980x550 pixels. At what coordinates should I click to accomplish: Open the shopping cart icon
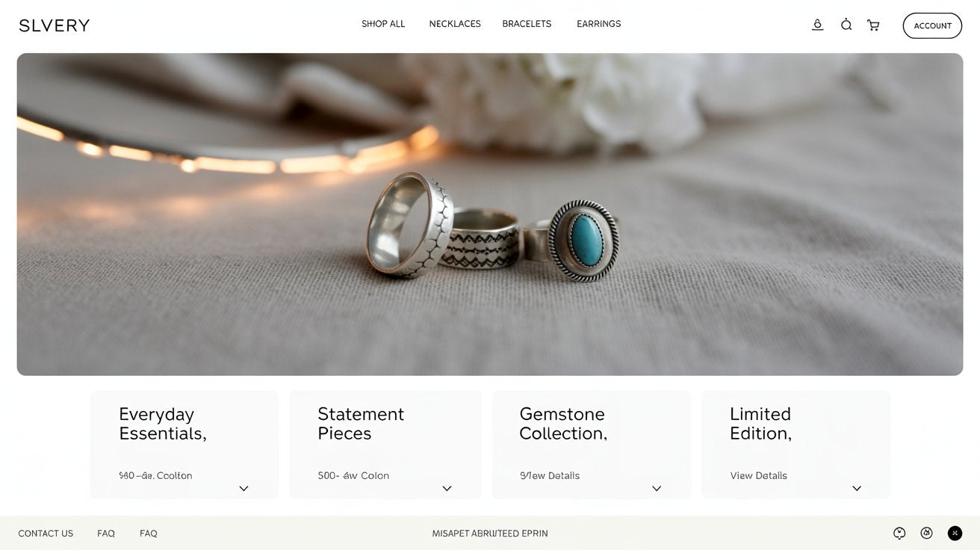tap(872, 25)
